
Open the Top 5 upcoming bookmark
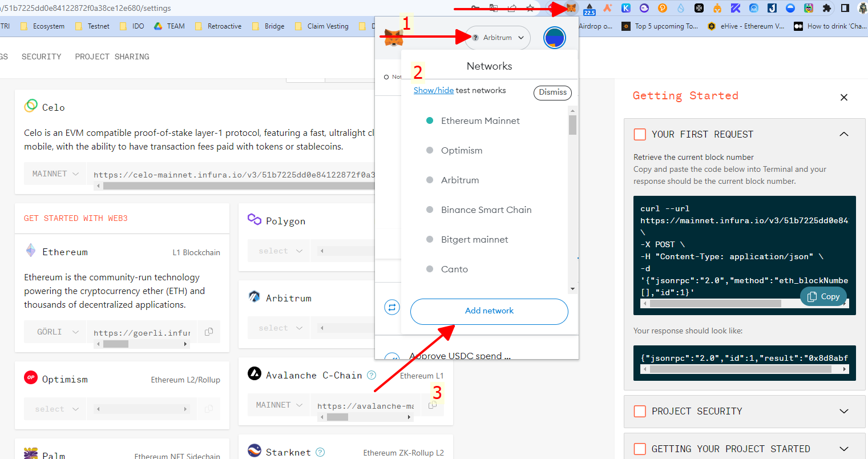click(x=660, y=26)
